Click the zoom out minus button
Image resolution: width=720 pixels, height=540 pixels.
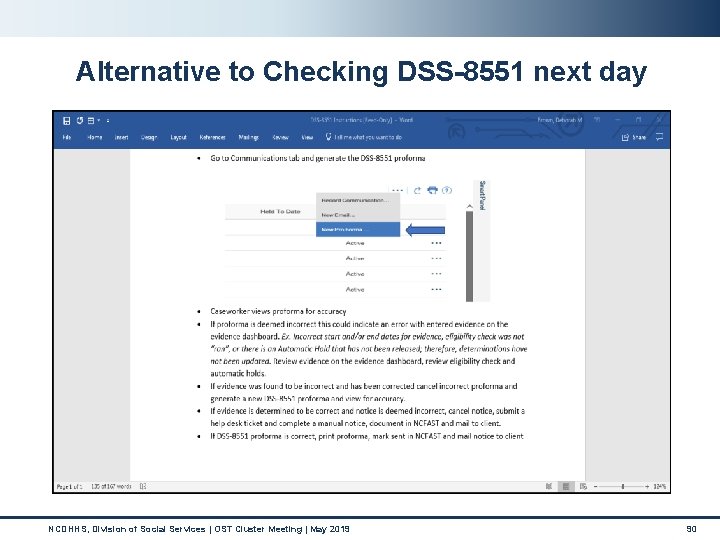[x=596, y=486]
